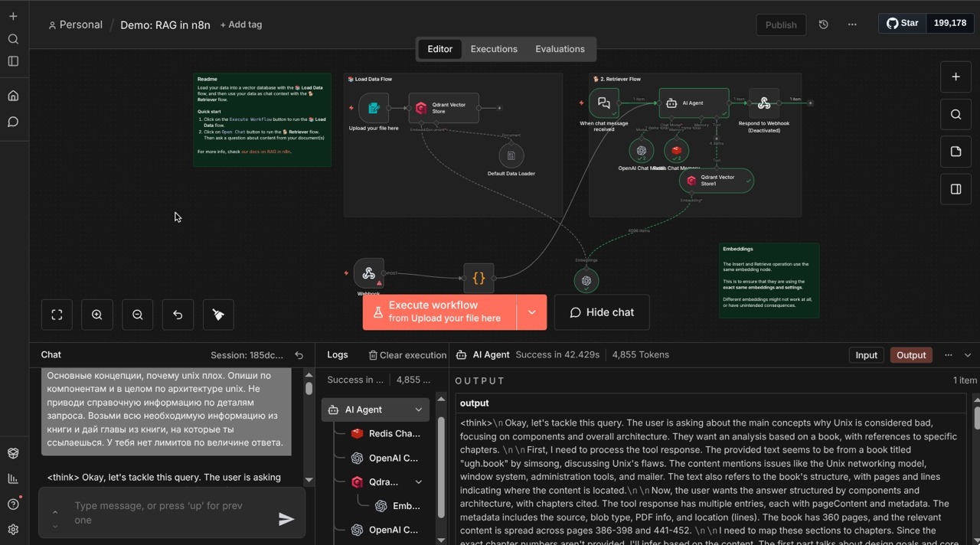Open the insights bar-chart icon in left sidebar

(13, 478)
